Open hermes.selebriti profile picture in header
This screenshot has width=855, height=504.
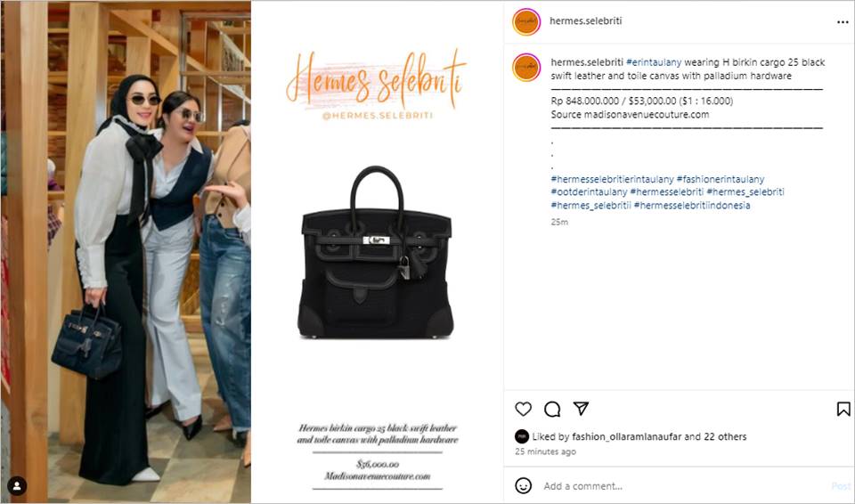526,22
